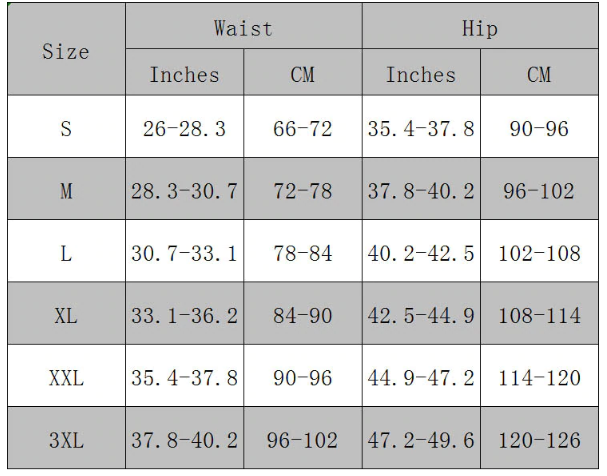Select the XL size row label
Image resolution: width=607 pixels, height=476 pixels.
coord(66,313)
